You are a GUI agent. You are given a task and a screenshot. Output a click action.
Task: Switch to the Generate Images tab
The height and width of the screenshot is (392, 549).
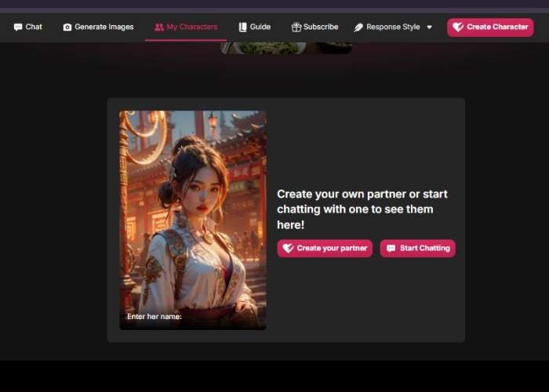click(x=104, y=27)
